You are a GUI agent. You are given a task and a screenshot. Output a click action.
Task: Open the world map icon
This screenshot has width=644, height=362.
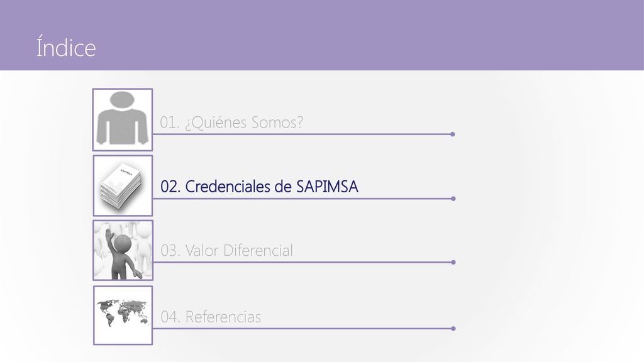123,315
